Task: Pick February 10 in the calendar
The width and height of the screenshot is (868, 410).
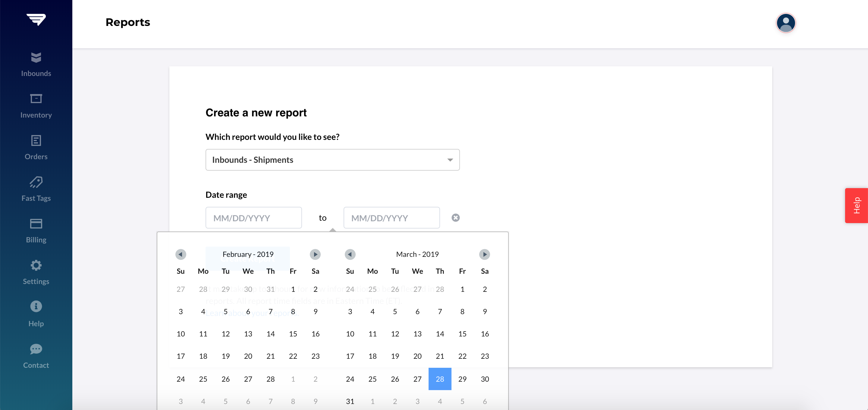Action: [181, 334]
